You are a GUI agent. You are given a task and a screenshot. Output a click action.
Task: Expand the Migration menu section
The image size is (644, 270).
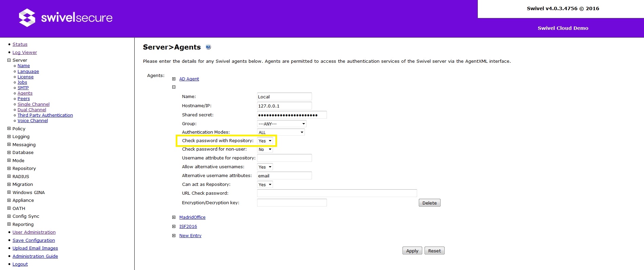[9, 185]
